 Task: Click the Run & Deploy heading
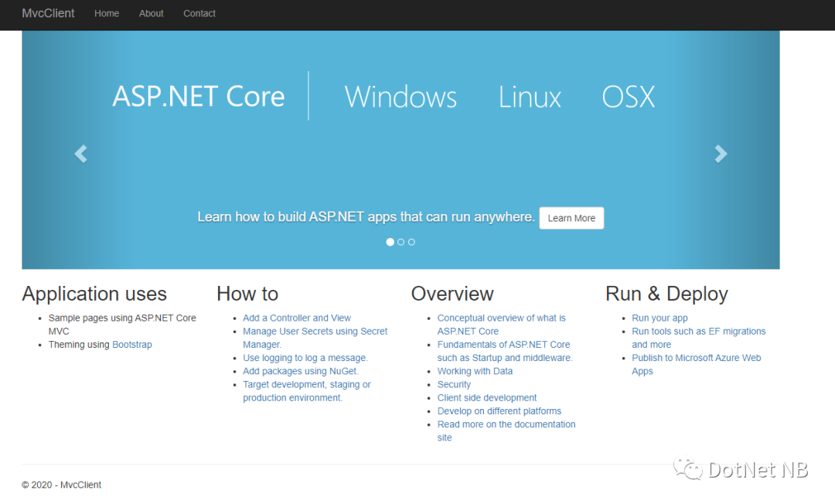click(x=666, y=294)
